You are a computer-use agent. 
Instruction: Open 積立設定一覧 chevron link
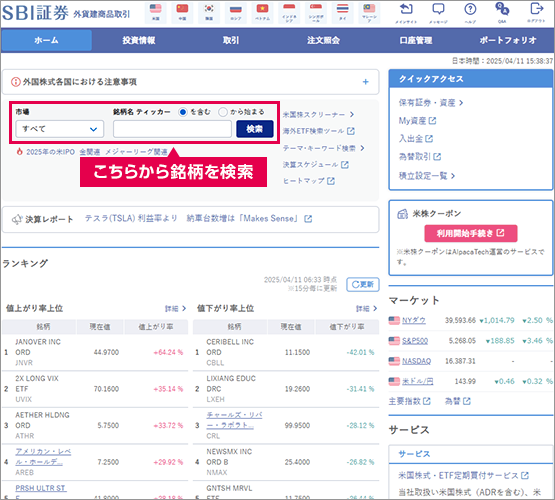tap(427, 176)
